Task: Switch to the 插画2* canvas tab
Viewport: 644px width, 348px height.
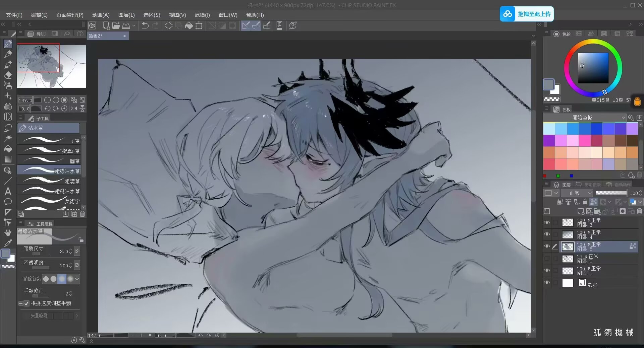Action: (108, 36)
